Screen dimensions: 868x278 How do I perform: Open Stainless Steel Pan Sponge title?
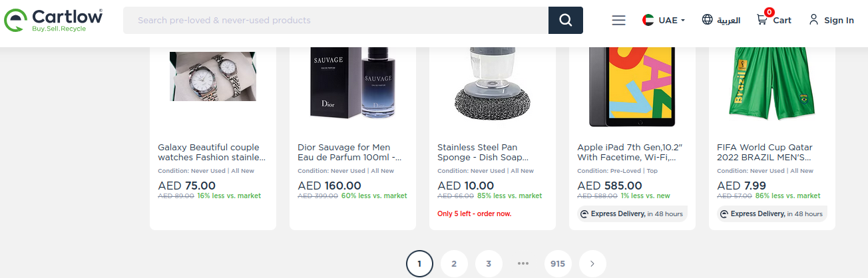coord(483,152)
